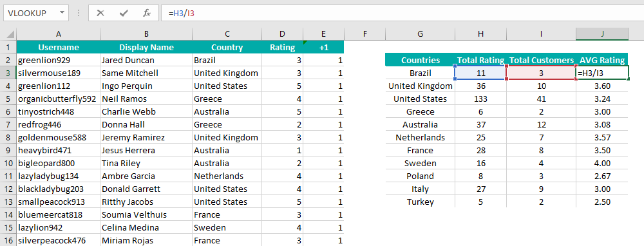Screen dimensions: 644x246
Task: Select column G header
Action: pos(420,34)
